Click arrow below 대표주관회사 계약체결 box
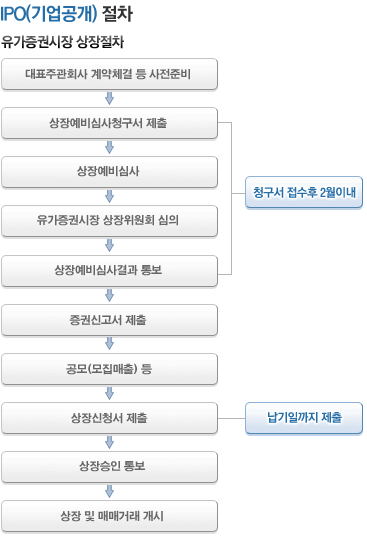The height and width of the screenshot is (539, 367). (x=109, y=98)
